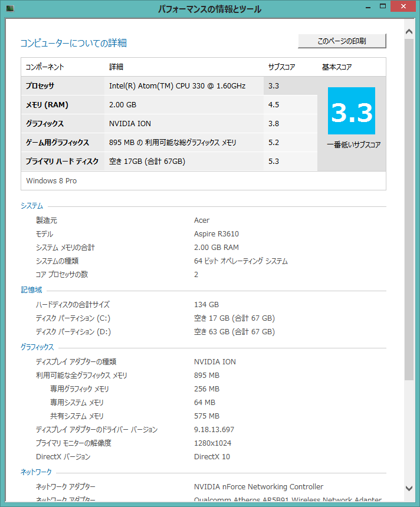Click the scrollbar up arrow
Viewport: 420px width, 507px height.
point(409,32)
